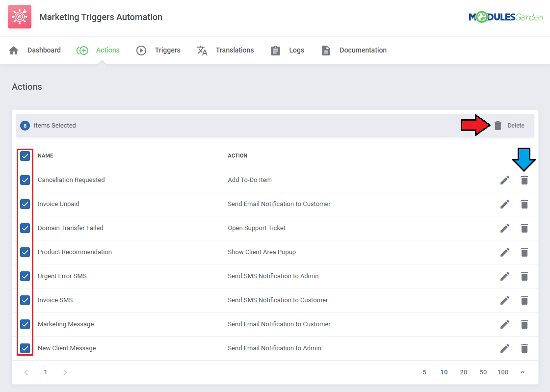Open the Dashboard tab
Viewport: 550px width, 392px height.
click(x=44, y=50)
